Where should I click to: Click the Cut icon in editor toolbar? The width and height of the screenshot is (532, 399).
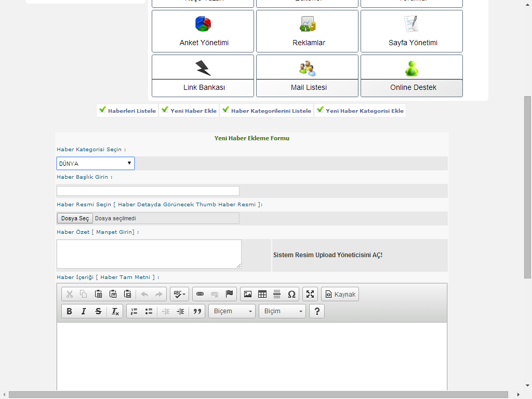click(x=70, y=294)
